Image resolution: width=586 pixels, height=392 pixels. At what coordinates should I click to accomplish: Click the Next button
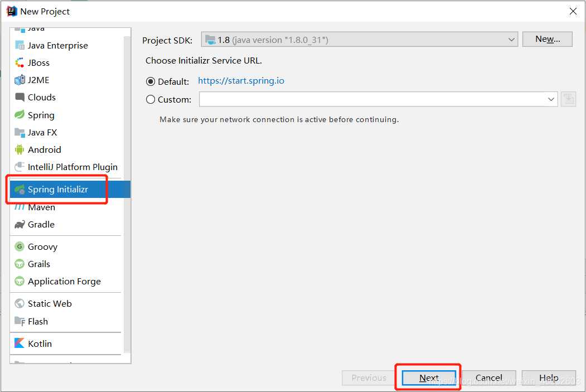(429, 378)
